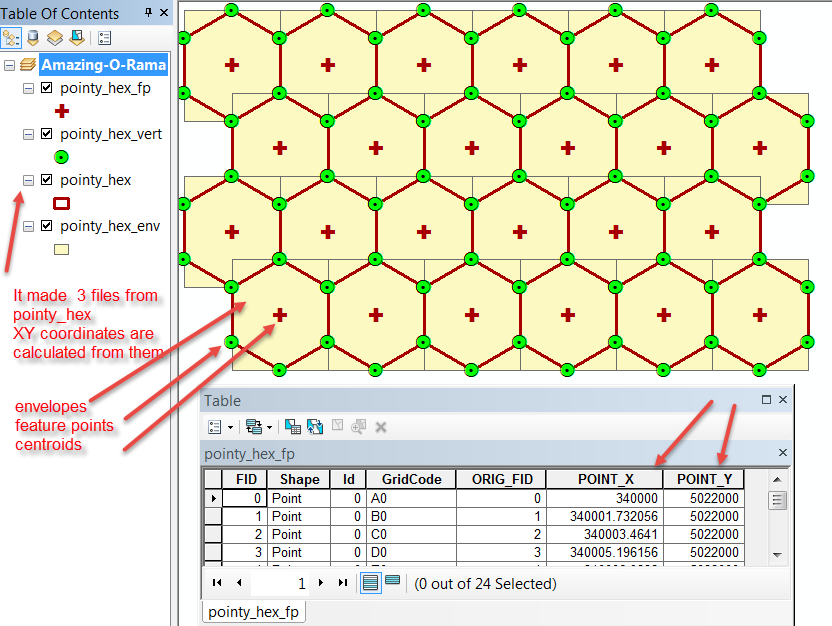Image resolution: width=832 pixels, height=626 pixels.
Task: Show all records view button
Action: tap(370, 583)
